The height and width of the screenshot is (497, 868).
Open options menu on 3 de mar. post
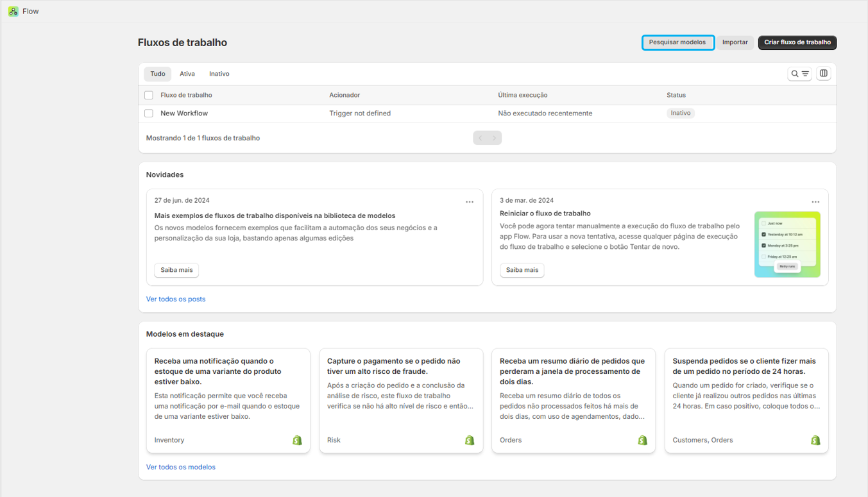[x=815, y=201]
